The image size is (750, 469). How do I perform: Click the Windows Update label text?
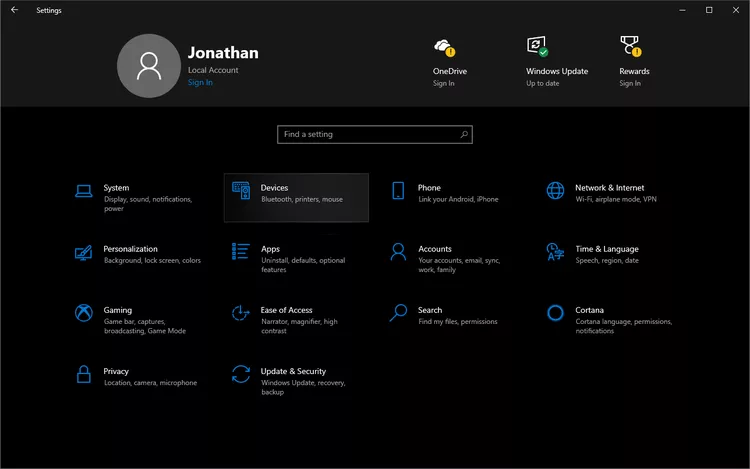click(557, 71)
